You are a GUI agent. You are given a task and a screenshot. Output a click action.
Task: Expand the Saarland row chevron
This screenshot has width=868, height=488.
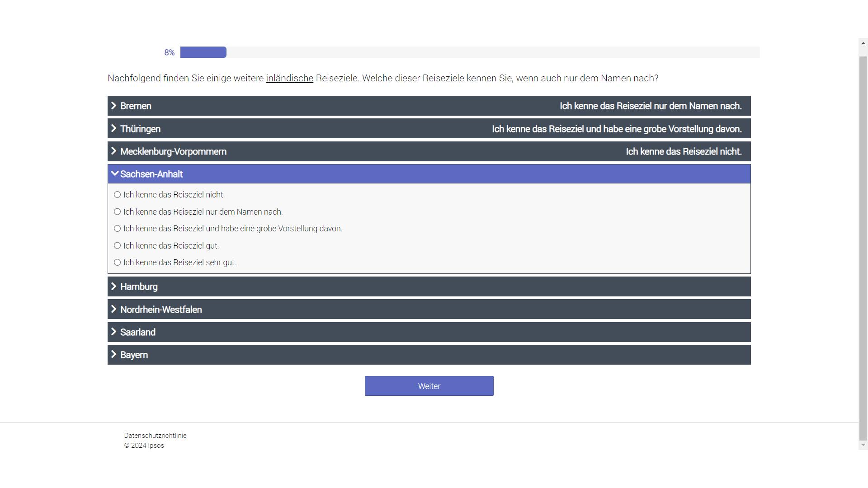(114, 332)
